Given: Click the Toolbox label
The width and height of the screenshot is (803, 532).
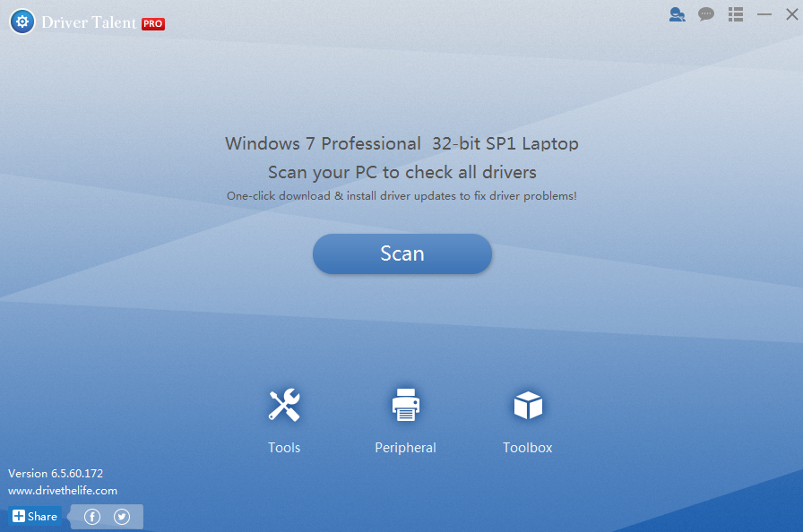Looking at the screenshot, I should point(528,448).
